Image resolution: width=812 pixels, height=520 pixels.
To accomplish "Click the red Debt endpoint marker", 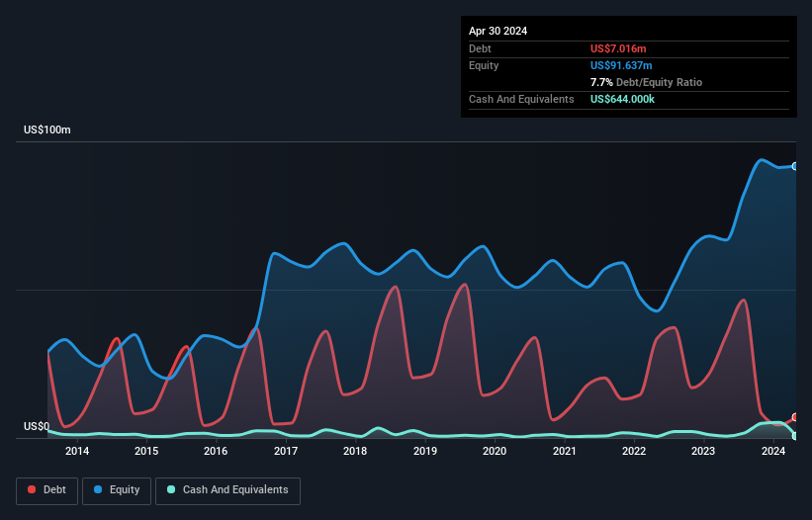I will 795,417.
